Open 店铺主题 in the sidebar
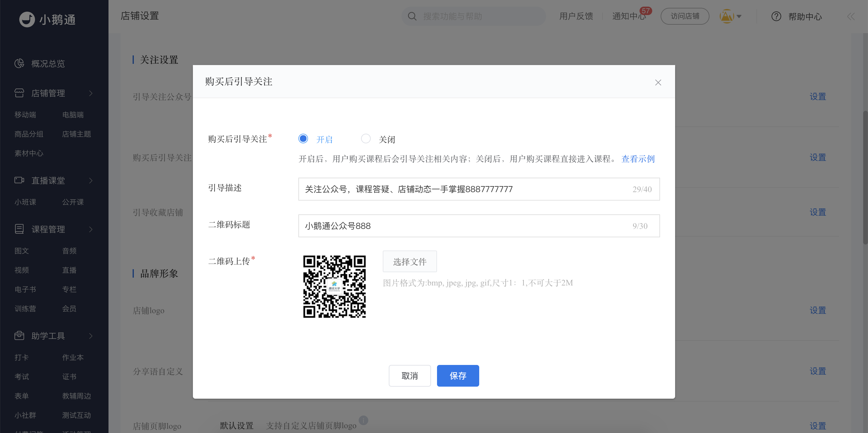The height and width of the screenshot is (433, 868). click(x=77, y=134)
